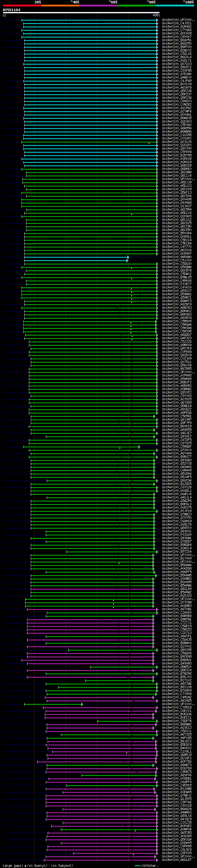Select hit label UniRef100_Q5G572

pyautogui.click(x=177, y=67)
